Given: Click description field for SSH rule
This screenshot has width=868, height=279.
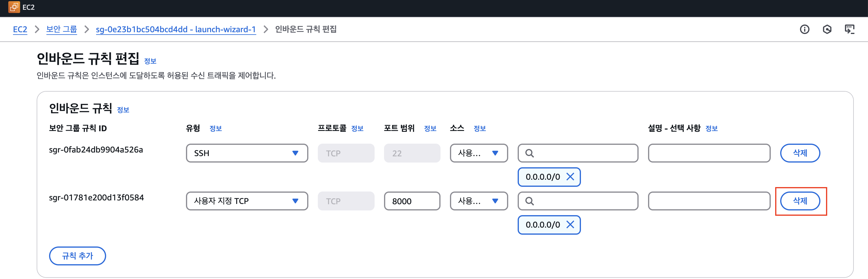Looking at the screenshot, I should click(x=709, y=153).
